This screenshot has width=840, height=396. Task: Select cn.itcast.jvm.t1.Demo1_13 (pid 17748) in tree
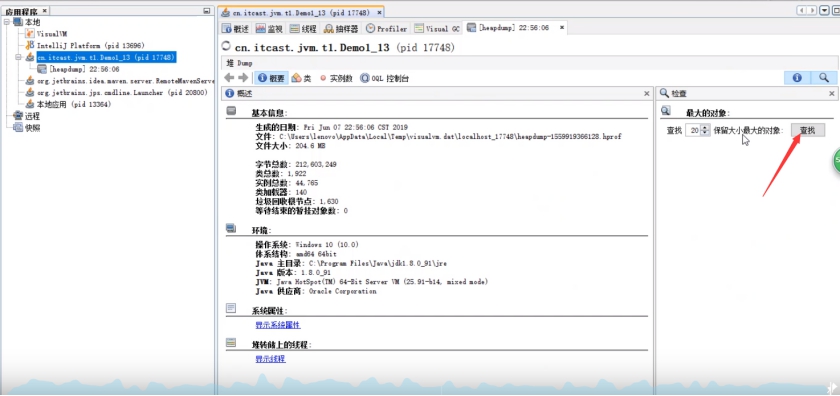(x=106, y=57)
